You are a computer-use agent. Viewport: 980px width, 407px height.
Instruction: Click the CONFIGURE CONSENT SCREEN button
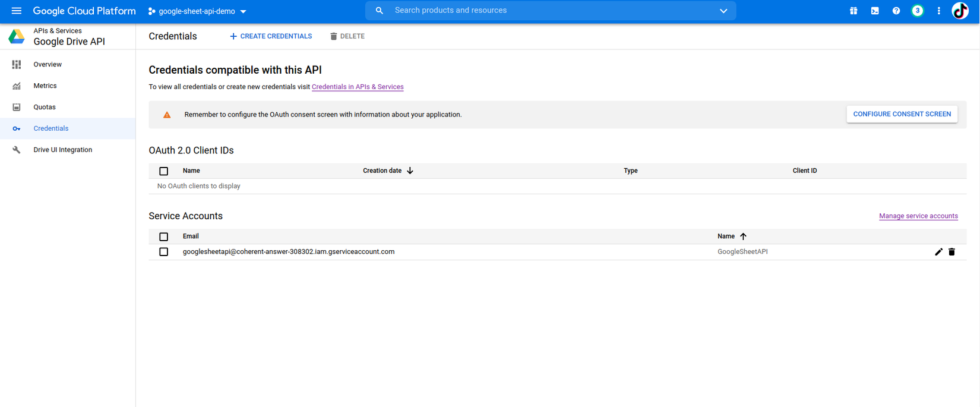point(902,114)
